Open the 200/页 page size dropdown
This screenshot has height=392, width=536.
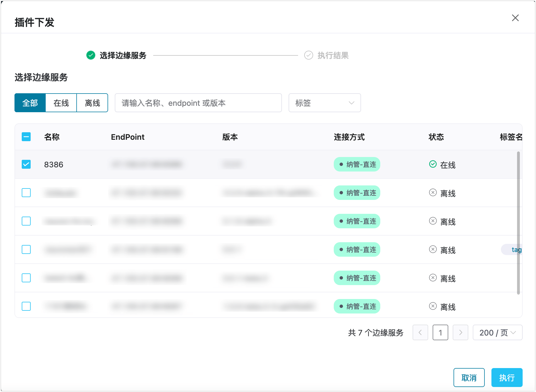pyautogui.click(x=498, y=332)
